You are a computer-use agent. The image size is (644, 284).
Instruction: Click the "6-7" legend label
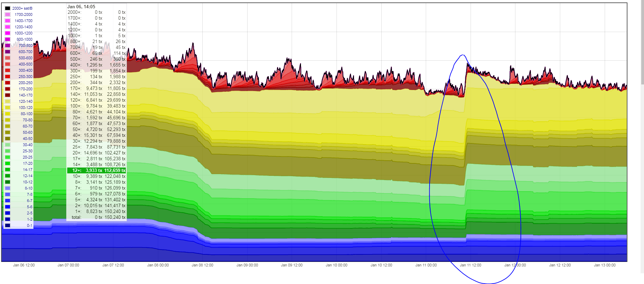pos(30,201)
